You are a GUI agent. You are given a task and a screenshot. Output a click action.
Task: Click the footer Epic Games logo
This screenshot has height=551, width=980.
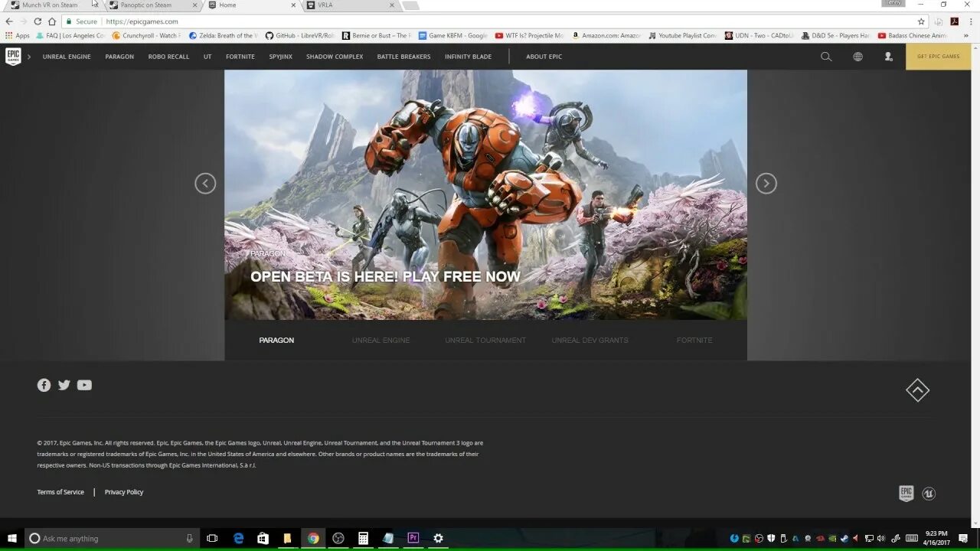pyautogui.click(x=906, y=494)
